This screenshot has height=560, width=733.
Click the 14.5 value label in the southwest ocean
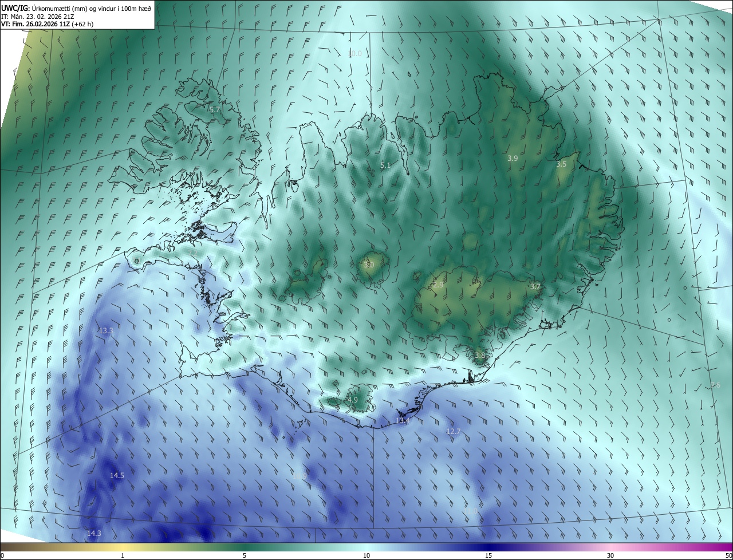point(117,476)
